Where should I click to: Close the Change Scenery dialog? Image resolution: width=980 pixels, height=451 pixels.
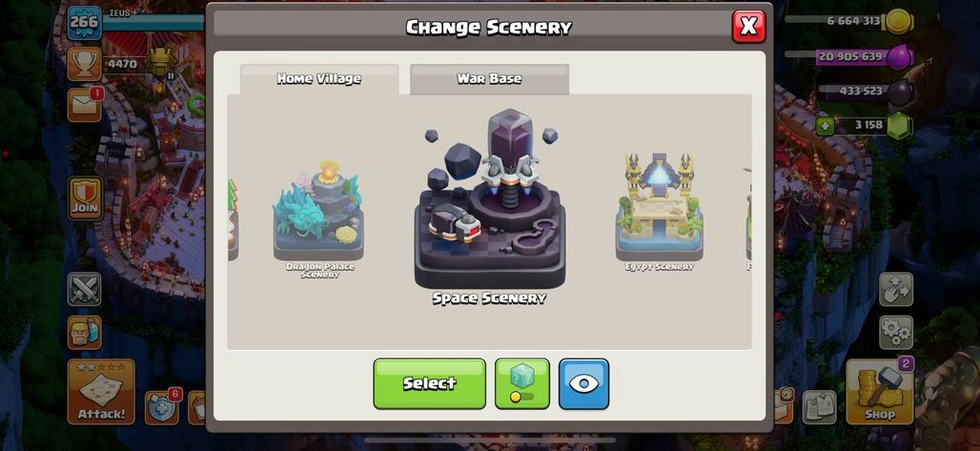click(748, 27)
